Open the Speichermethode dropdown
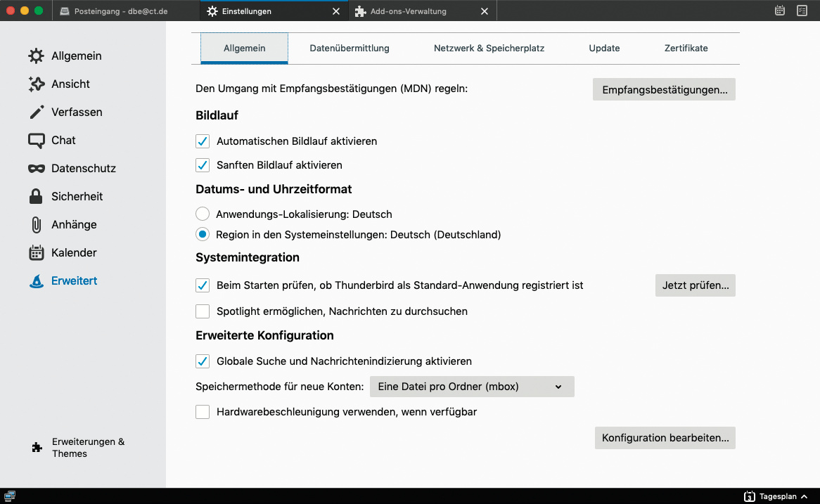 point(470,387)
